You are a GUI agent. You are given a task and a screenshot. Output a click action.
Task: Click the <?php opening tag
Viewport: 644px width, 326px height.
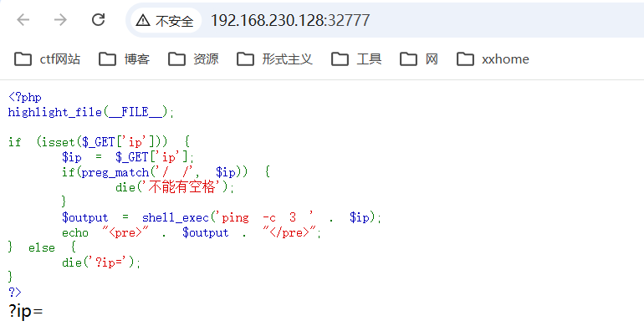[x=24, y=97]
